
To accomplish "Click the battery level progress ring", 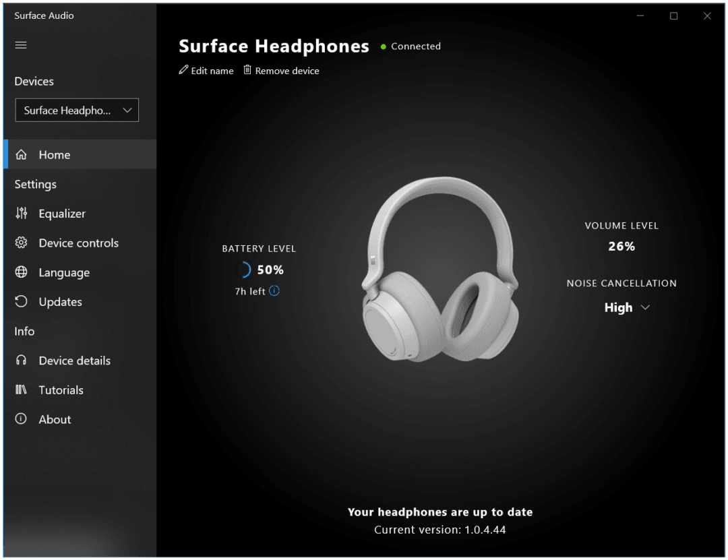I will (243, 269).
